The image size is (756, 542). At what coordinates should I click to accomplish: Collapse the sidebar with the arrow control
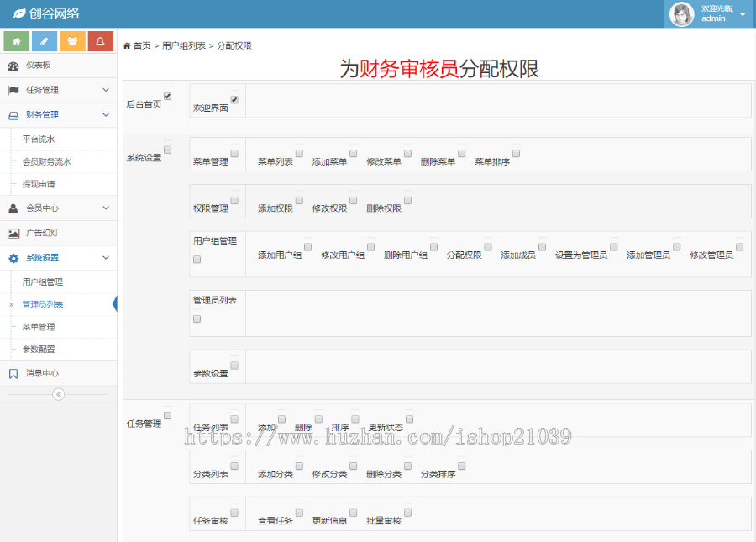58,394
